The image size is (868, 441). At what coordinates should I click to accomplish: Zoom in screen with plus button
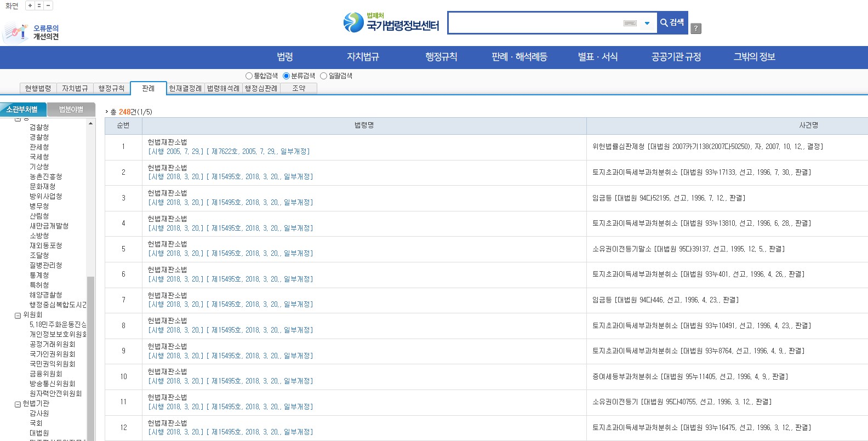30,5
